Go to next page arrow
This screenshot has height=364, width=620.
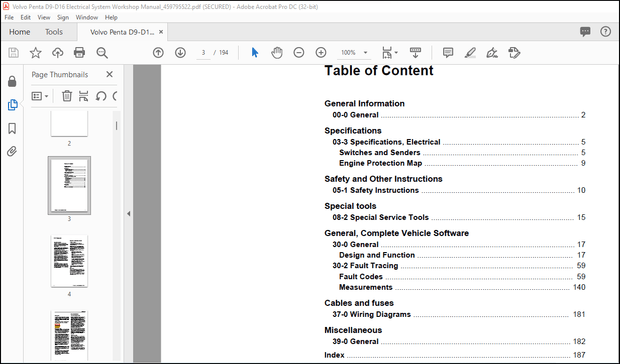tap(180, 53)
